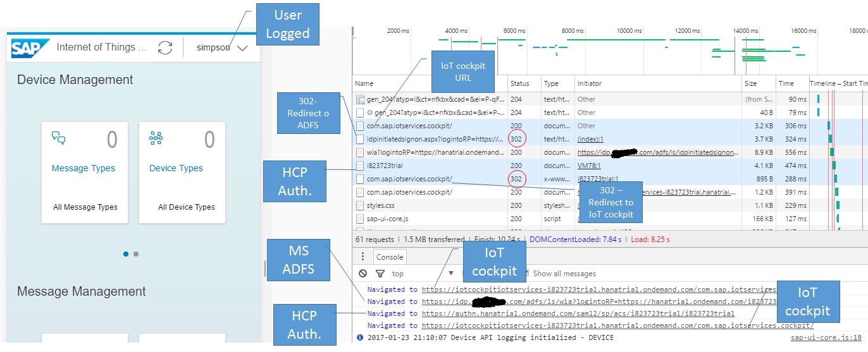Viewport: 868px width, 352px height.
Task: Click the 4000 ms timeline overview marker
Action: (456, 30)
